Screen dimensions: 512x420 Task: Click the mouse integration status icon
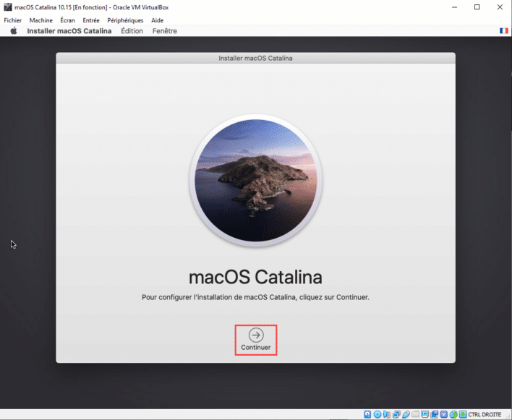(453, 414)
